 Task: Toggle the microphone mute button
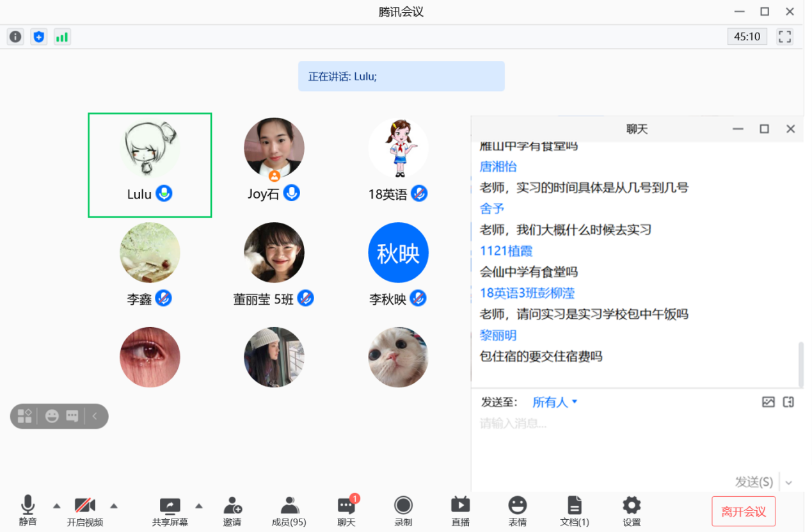click(x=28, y=511)
